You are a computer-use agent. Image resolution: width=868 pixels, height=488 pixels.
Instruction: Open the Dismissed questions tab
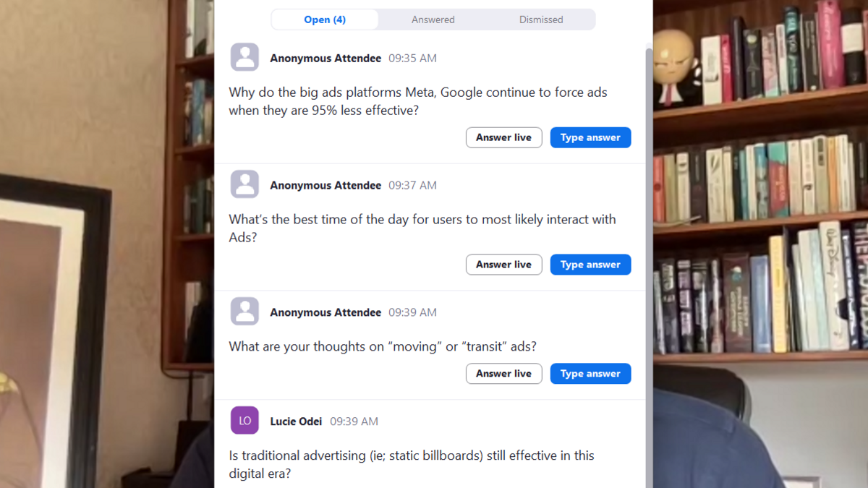(540, 20)
